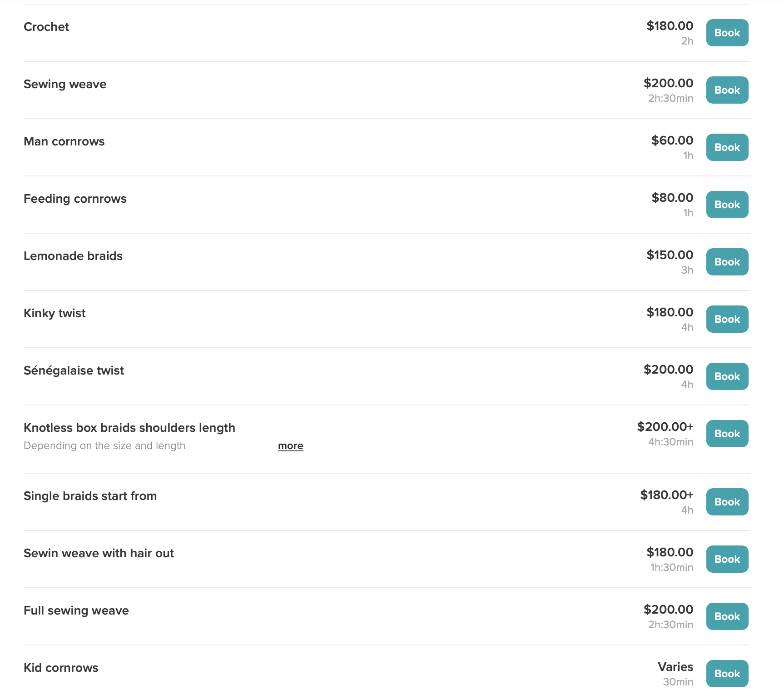Screen dimensions: 784x700
Task: Book Sewin weave with hair out
Action: tap(727, 559)
